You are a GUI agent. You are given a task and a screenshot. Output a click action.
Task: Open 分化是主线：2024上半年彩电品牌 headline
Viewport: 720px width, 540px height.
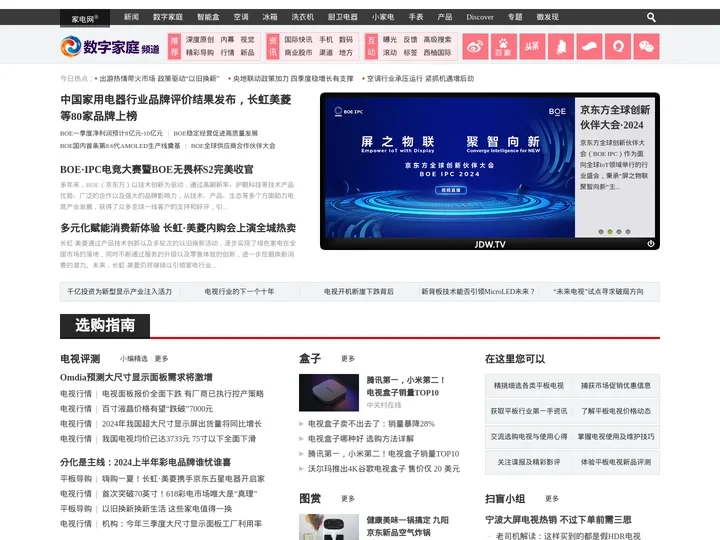[x=146, y=462]
